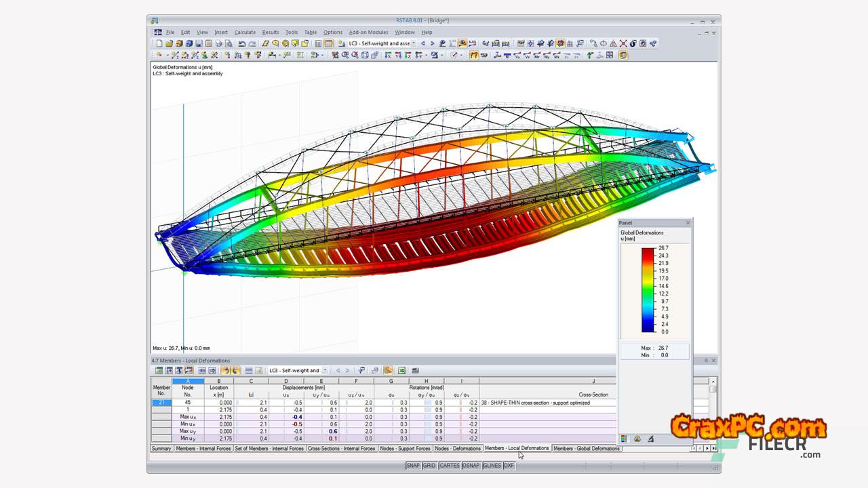
Task: Open the load case dropdown in the toolbar
Action: [414, 43]
